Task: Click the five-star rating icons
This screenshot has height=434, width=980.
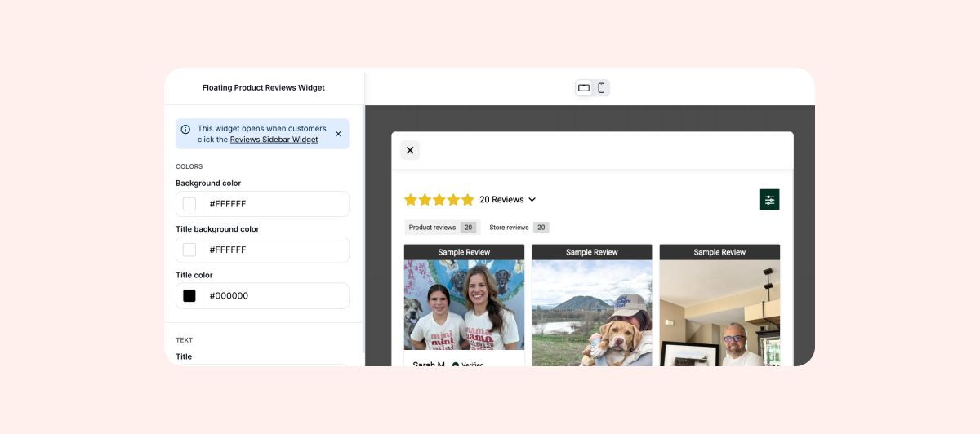Action: (439, 200)
